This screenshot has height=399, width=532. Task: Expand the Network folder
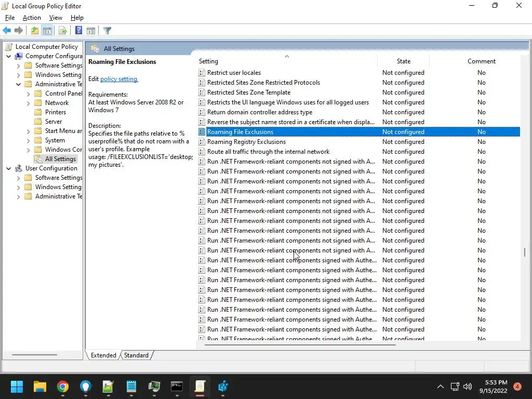pos(29,103)
